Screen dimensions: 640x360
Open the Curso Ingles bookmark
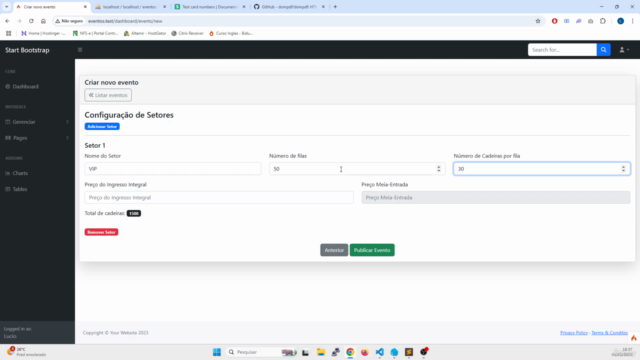point(231,33)
